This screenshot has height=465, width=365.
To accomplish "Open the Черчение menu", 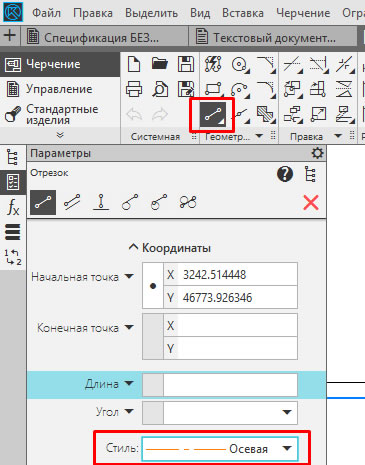I will coord(303,13).
